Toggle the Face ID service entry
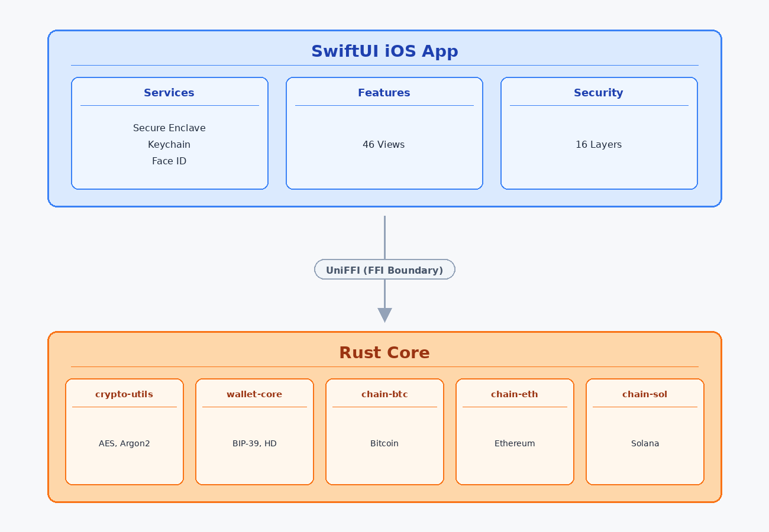 click(x=169, y=161)
